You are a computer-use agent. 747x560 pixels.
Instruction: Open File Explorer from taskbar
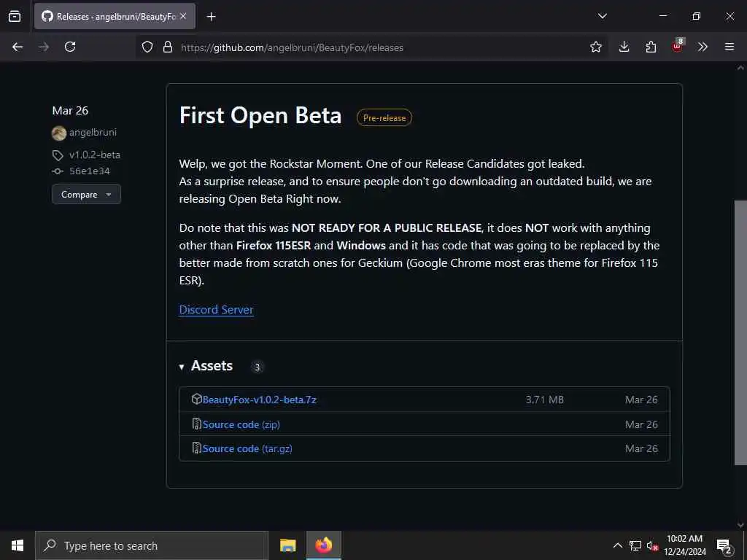click(x=287, y=545)
